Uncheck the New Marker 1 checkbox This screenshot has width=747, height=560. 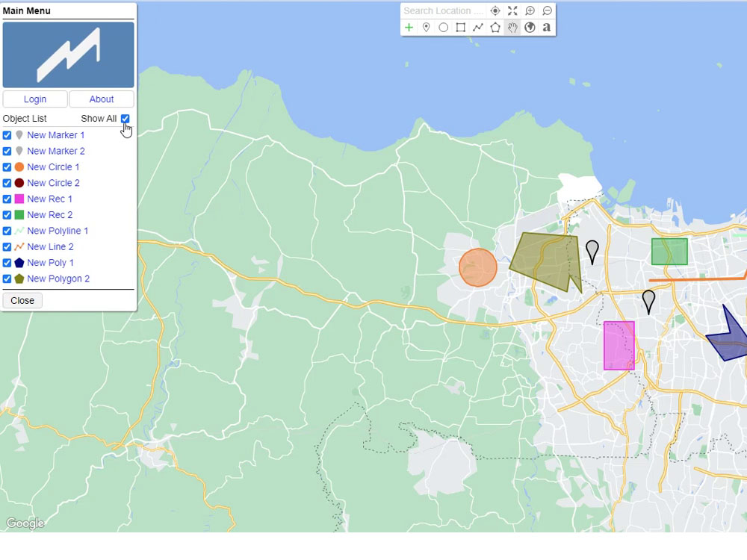click(7, 135)
